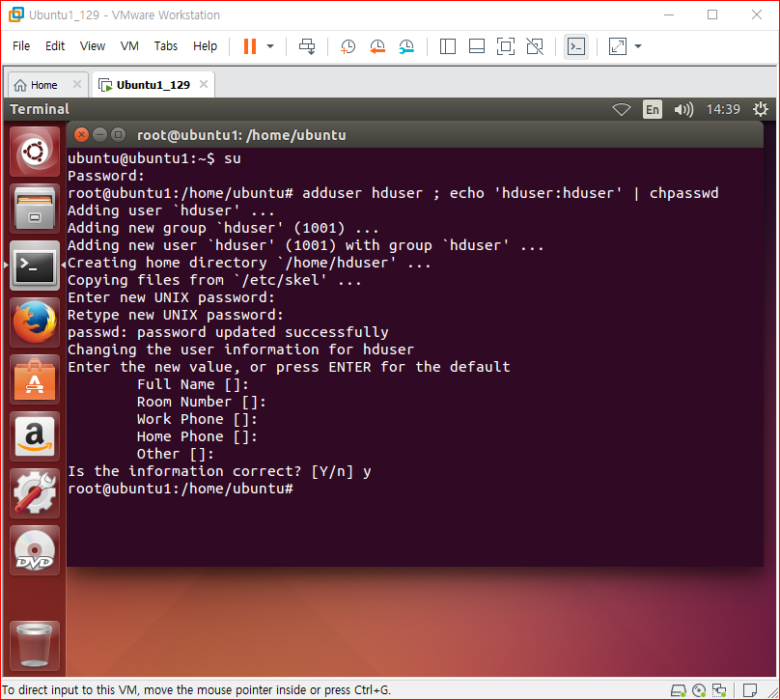Open the Amazon launcher icon
This screenshot has width=780, height=700.
(x=35, y=436)
